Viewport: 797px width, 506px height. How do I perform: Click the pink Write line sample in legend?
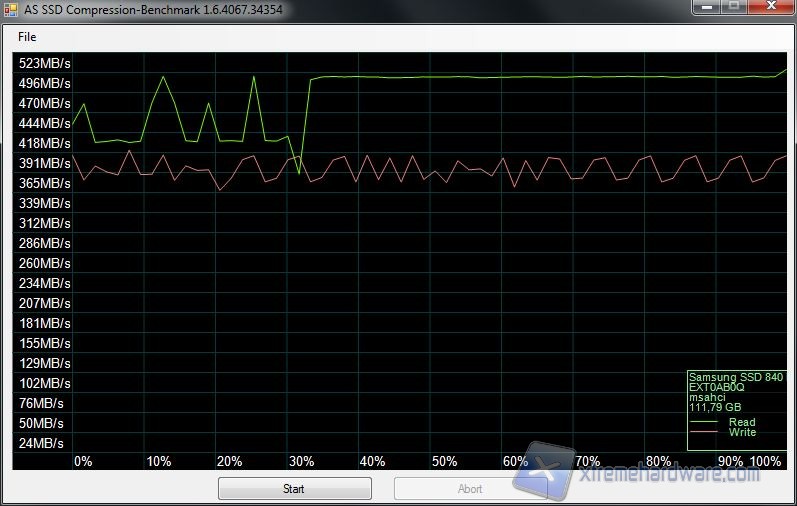(704, 432)
